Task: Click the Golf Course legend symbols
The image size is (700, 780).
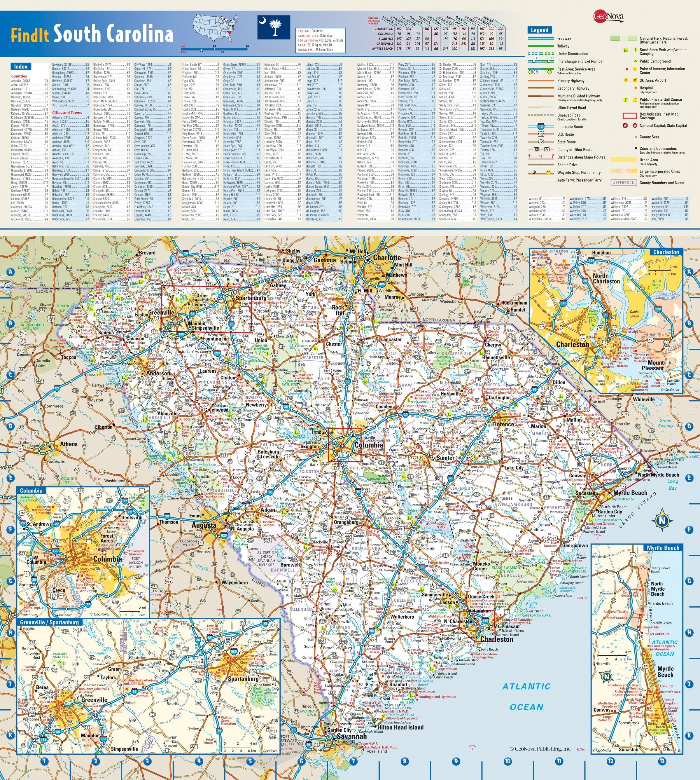Action: click(630, 100)
